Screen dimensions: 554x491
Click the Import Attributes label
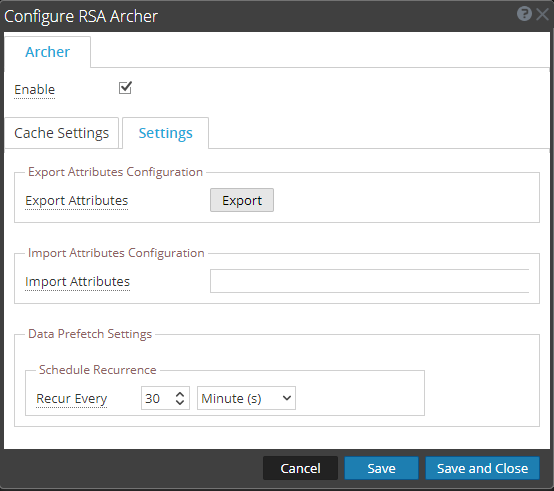tap(77, 282)
